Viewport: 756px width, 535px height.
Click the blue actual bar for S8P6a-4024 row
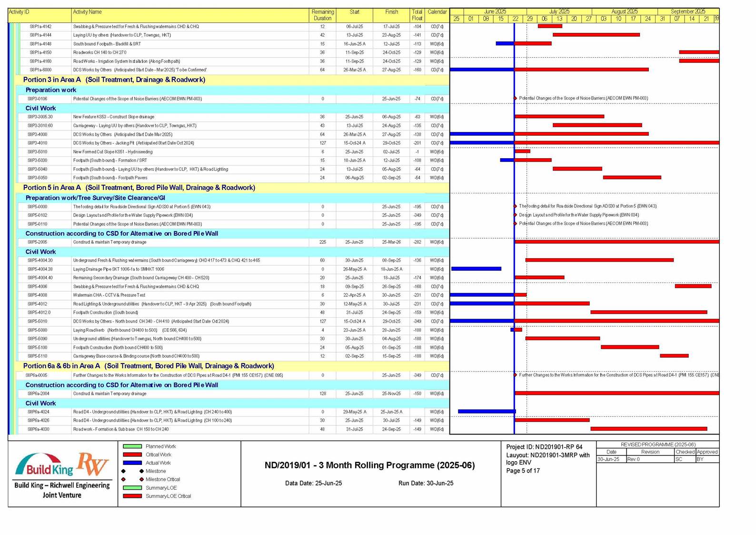tap(487, 411)
